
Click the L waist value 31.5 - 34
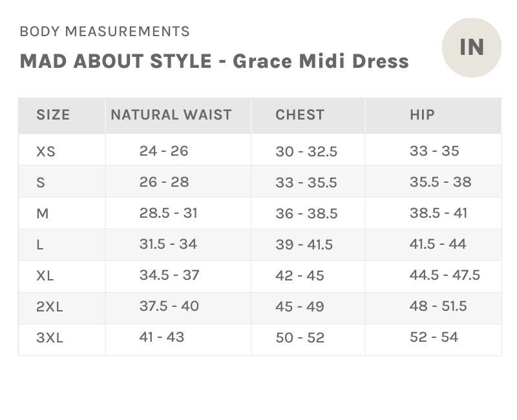[168, 244]
